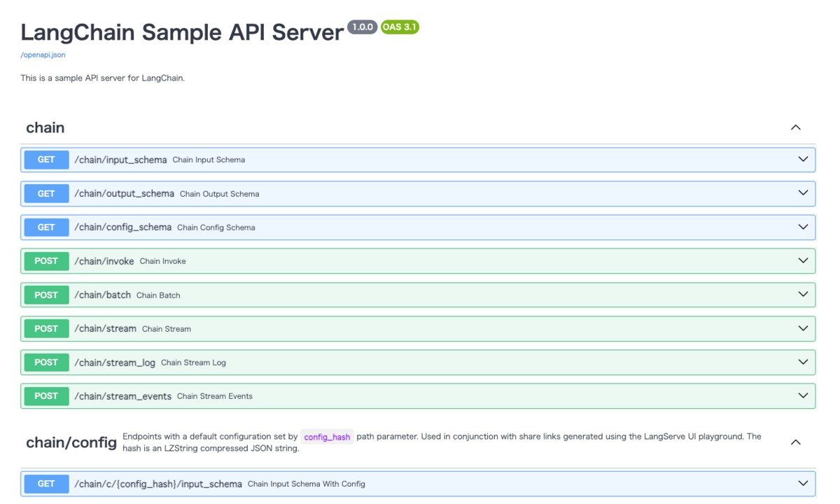Click the /chain/input_schema path text
Image resolution: width=840 pixels, height=504 pixels.
pos(120,160)
